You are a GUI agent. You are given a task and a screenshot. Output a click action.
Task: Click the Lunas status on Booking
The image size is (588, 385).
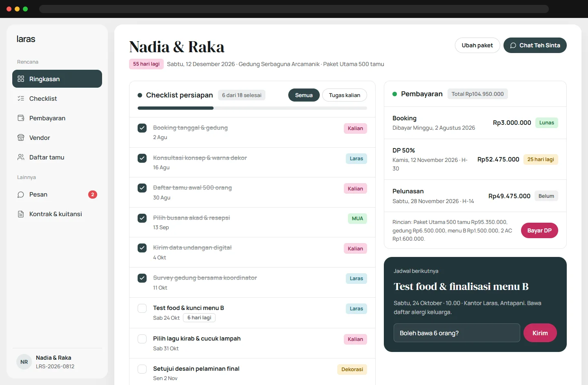tap(547, 123)
